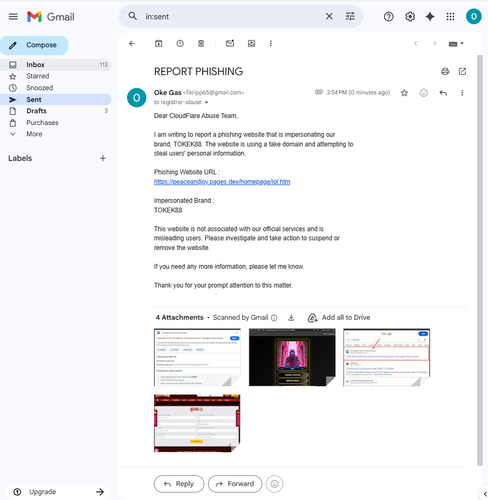This screenshot has width=488, height=500.
Task: Open the message More menu (three dots)
Action: 462,93
